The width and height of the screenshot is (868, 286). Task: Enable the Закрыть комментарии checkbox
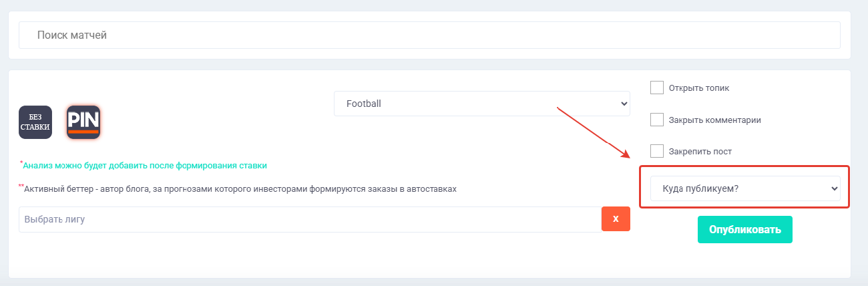tap(657, 120)
